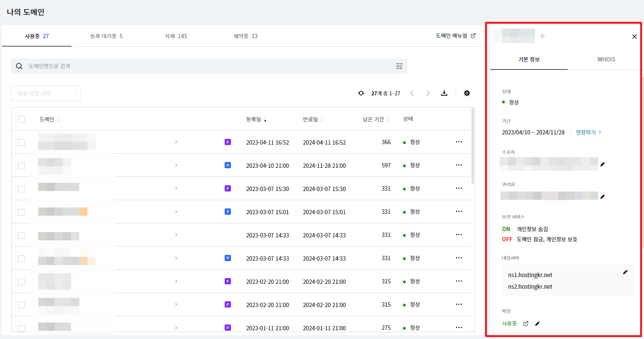Click the P badge in the 597 days row
The height and width of the screenshot is (339, 644).
pyautogui.click(x=228, y=165)
